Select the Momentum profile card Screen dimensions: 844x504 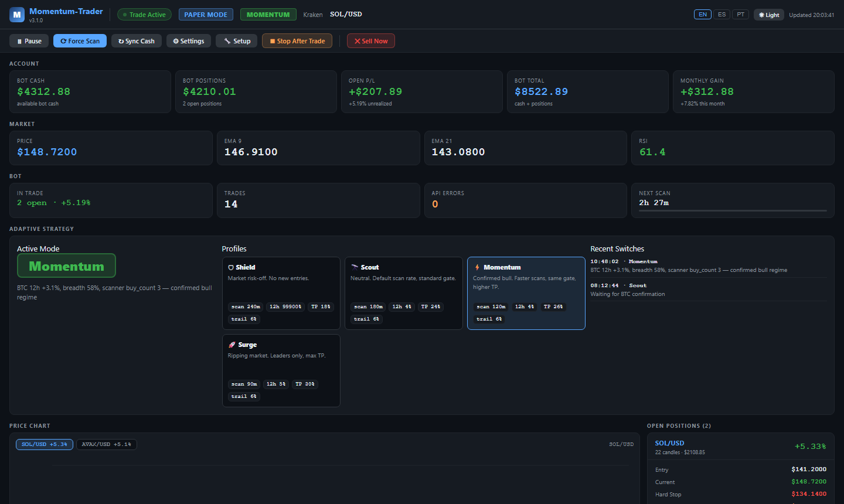[x=526, y=293]
